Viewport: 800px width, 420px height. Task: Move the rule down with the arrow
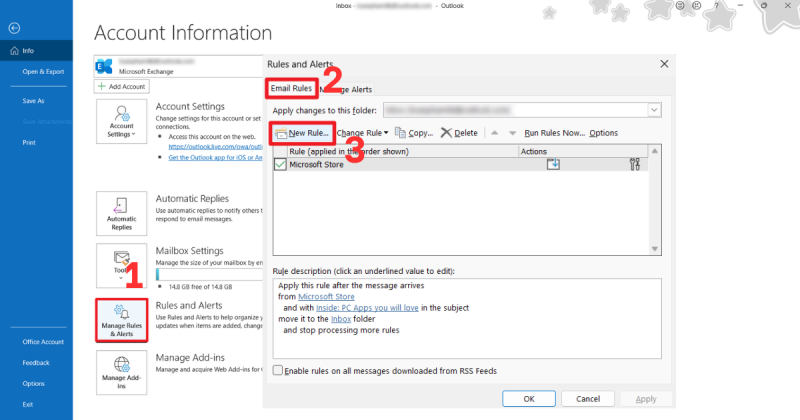[512, 133]
